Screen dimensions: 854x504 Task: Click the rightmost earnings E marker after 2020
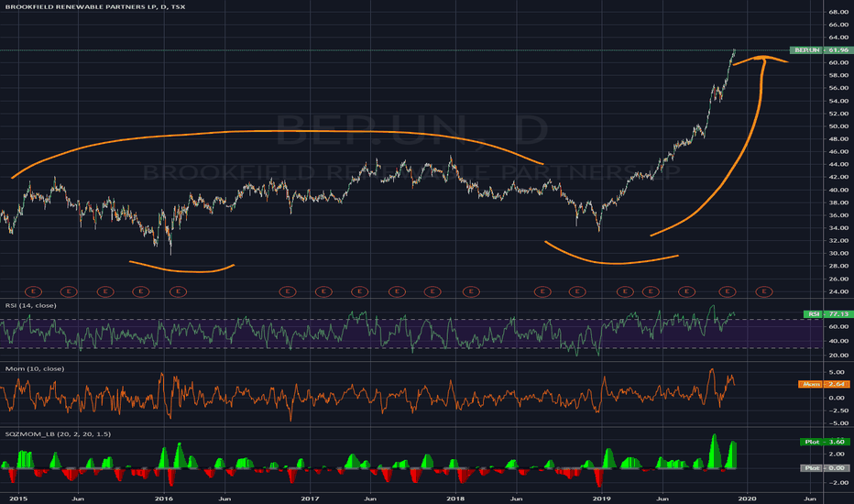pos(764,291)
